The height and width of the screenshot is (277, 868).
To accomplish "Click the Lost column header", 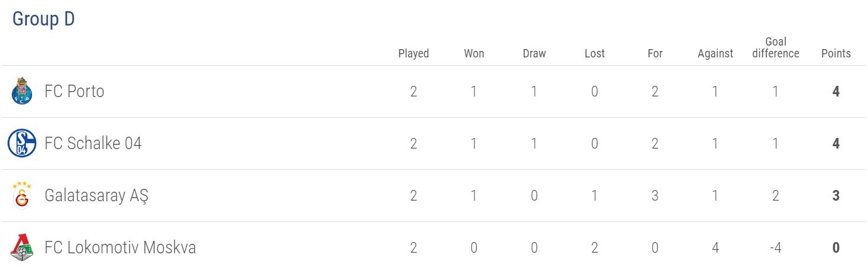I will [595, 53].
